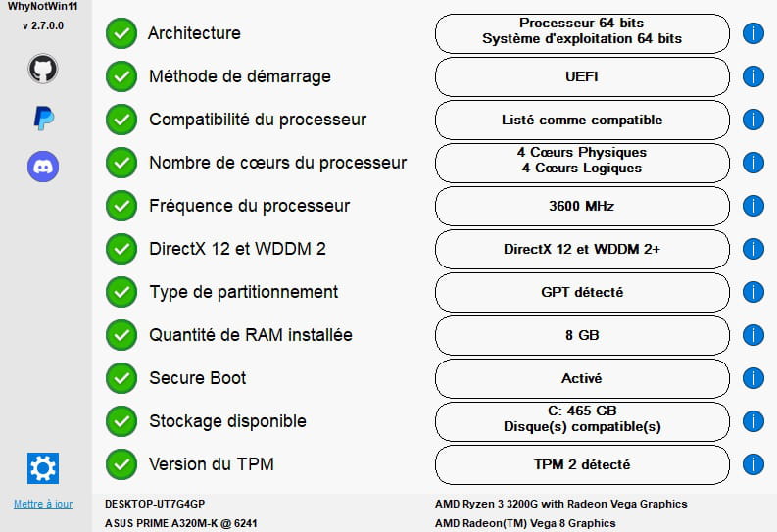The image size is (777, 532).
Task: Open the GitHub link icon
Action: click(43, 69)
